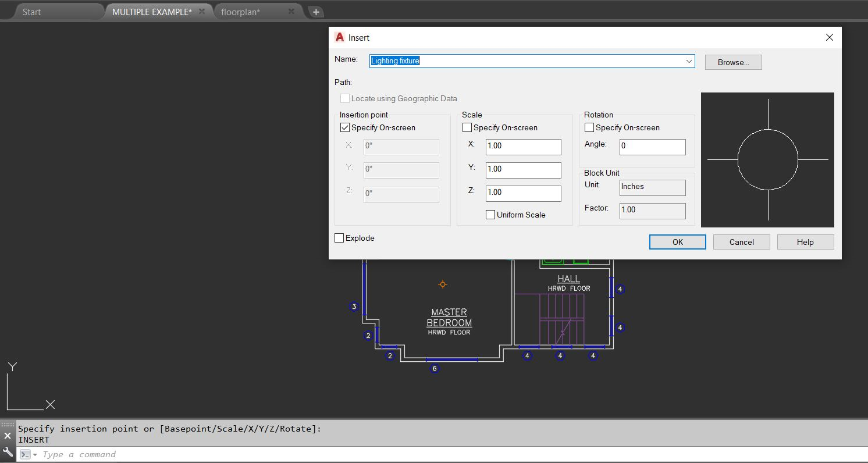Close the MULTIPLE EXAMPLE drawing tab

coord(202,12)
